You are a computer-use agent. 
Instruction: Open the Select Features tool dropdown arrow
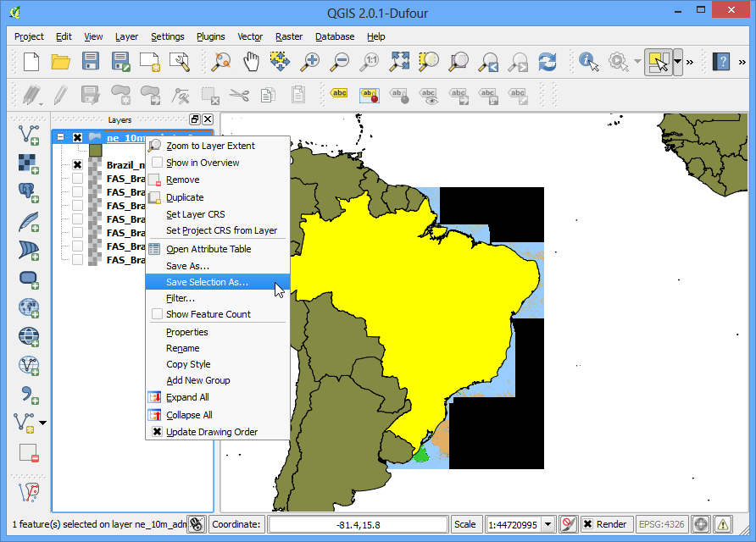coord(677,62)
